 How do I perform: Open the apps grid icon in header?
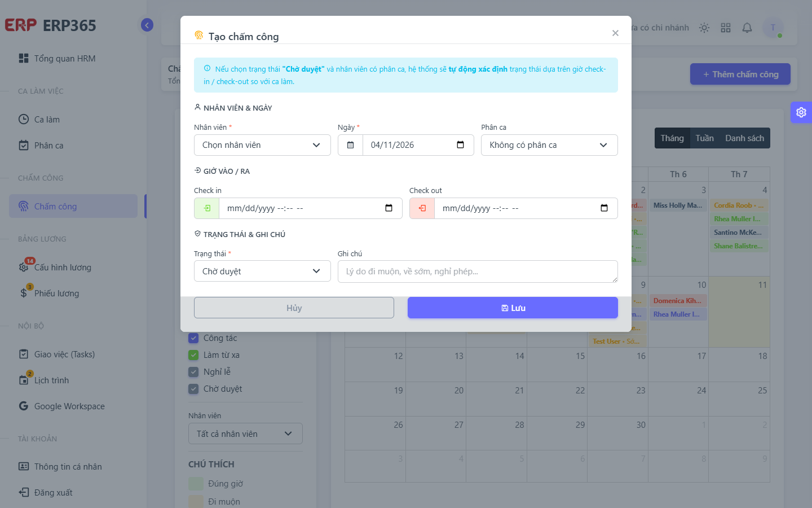pos(726,28)
